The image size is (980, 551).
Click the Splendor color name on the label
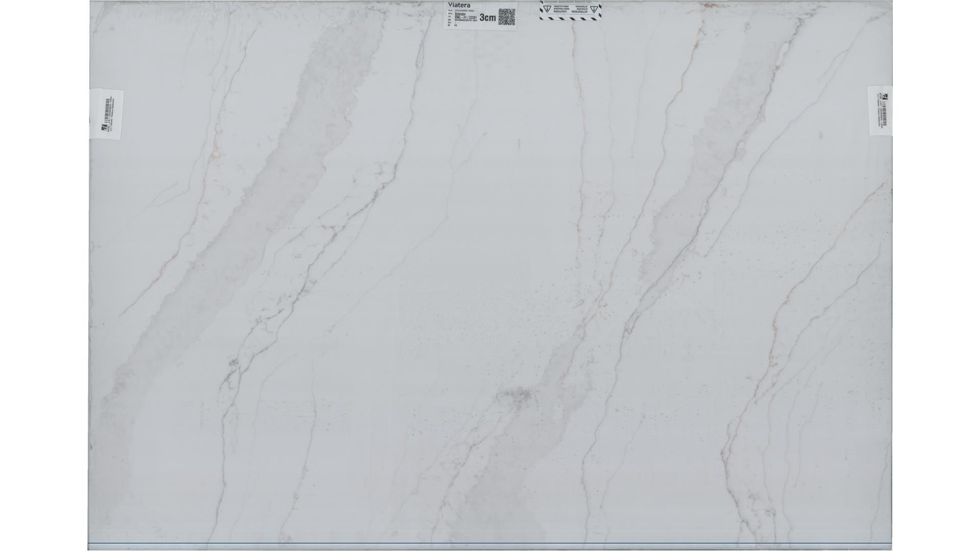[460, 14]
